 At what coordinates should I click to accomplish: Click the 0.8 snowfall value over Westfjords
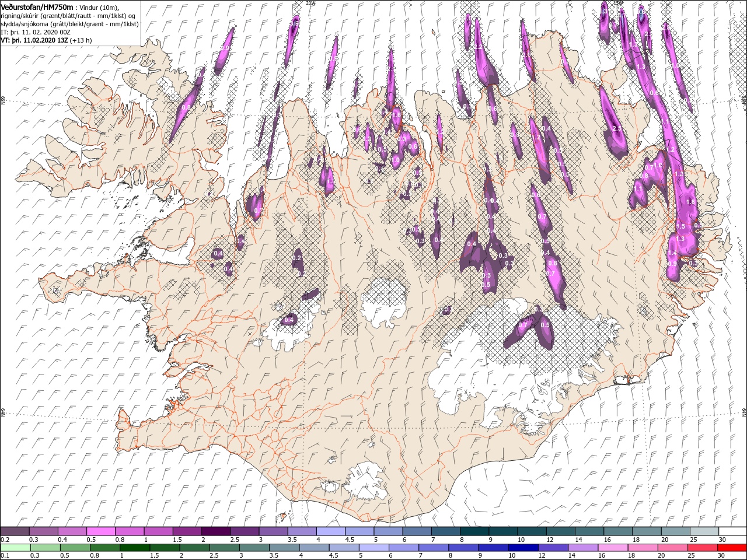[186, 107]
